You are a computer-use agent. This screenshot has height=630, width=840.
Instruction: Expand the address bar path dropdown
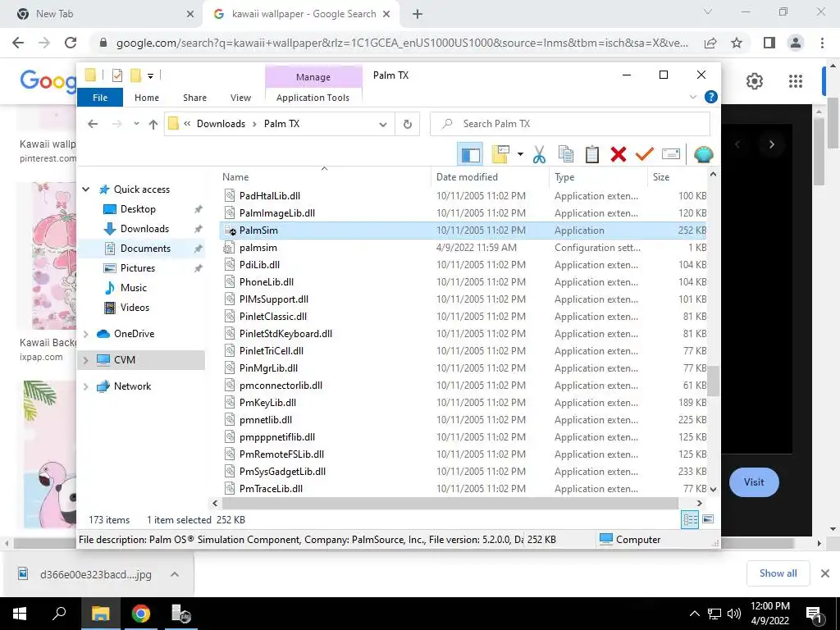pos(383,125)
